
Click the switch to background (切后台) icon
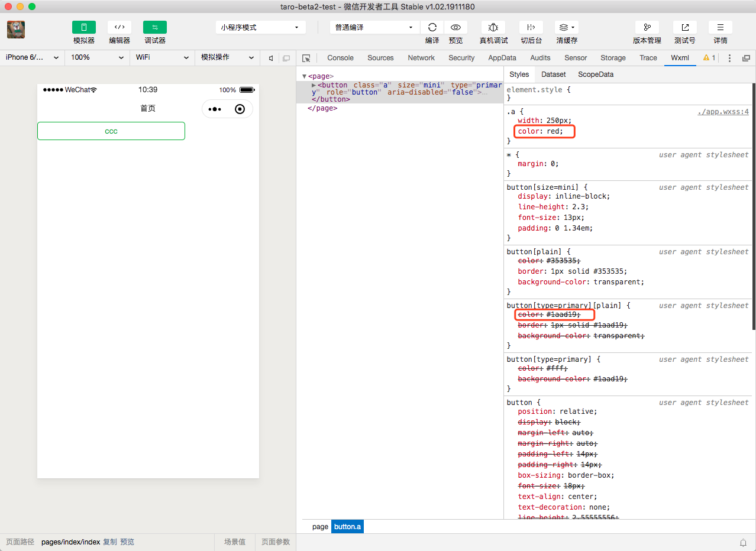(x=531, y=27)
